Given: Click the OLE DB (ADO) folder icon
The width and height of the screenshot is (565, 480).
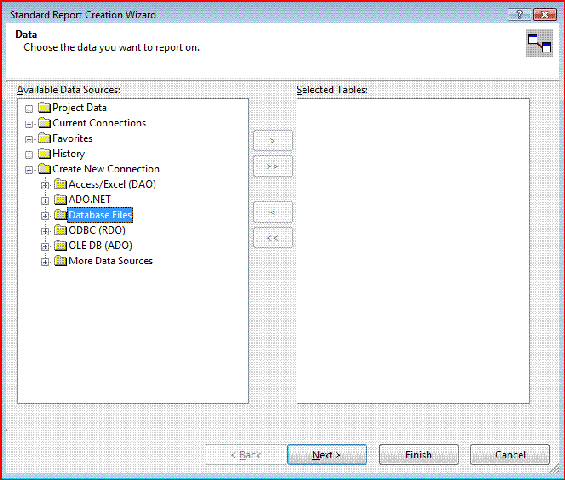Looking at the screenshot, I should pyautogui.click(x=60, y=245).
